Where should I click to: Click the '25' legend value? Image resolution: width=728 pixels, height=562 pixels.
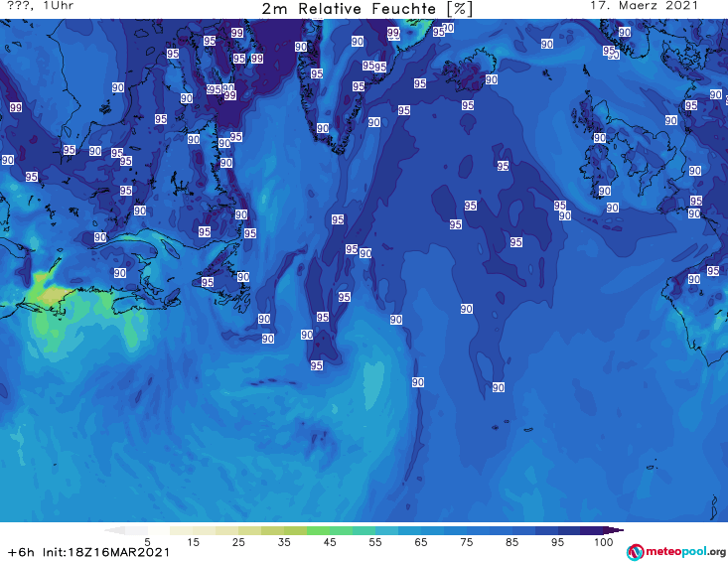point(238,542)
